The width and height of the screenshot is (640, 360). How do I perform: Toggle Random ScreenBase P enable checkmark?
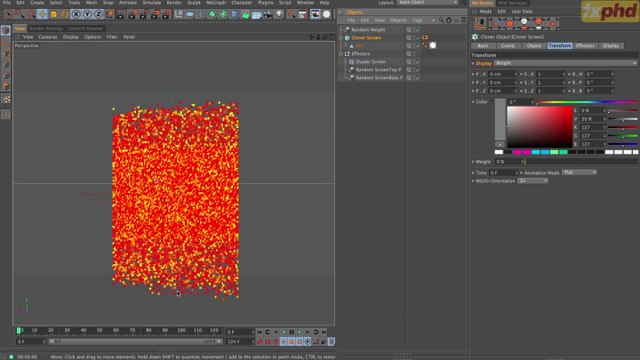[418, 78]
